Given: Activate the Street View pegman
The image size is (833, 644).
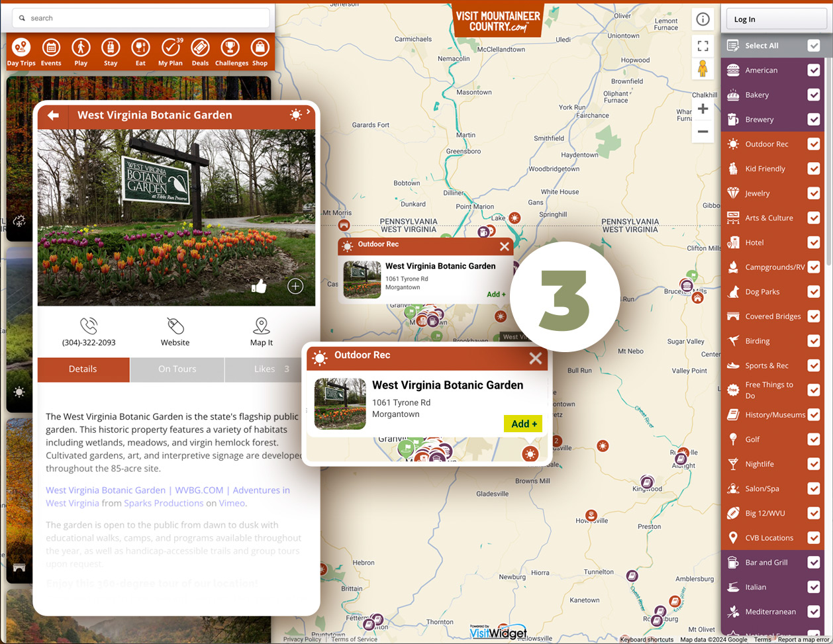Looking at the screenshot, I should (x=703, y=69).
